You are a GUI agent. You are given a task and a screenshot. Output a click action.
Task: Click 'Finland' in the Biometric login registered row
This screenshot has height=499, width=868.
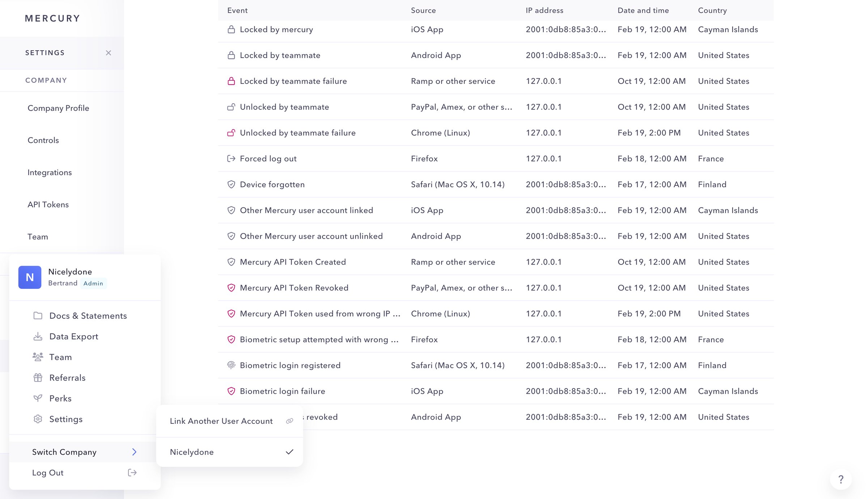click(x=712, y=365)
